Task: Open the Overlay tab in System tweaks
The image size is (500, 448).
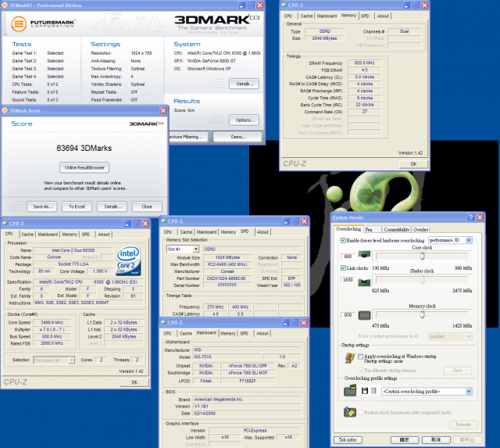Action: point(420,229)
